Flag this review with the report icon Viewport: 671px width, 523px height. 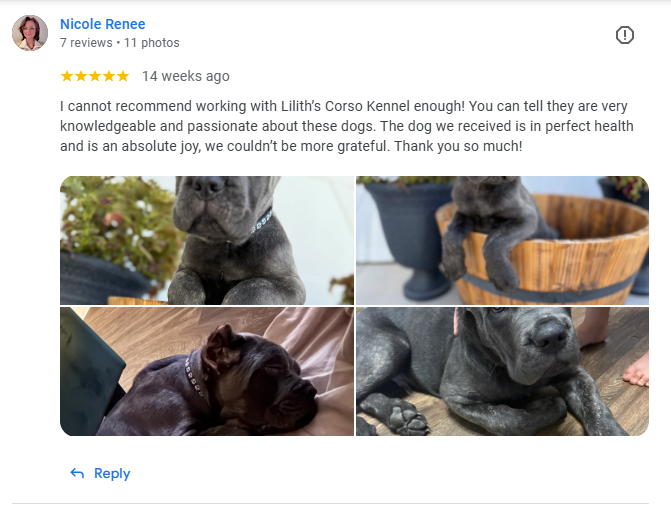pyautogui.click(x=624, y=35)
